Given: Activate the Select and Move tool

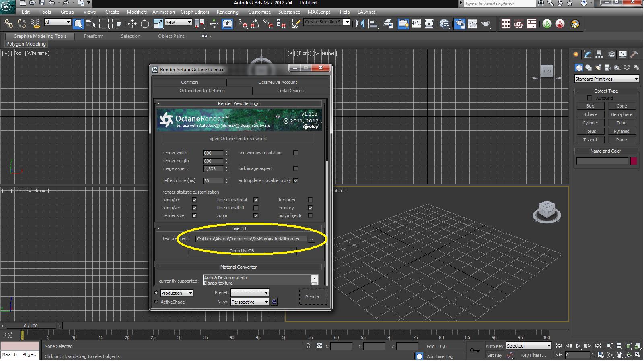Looking at the screenshot, I should click(132, 24).
